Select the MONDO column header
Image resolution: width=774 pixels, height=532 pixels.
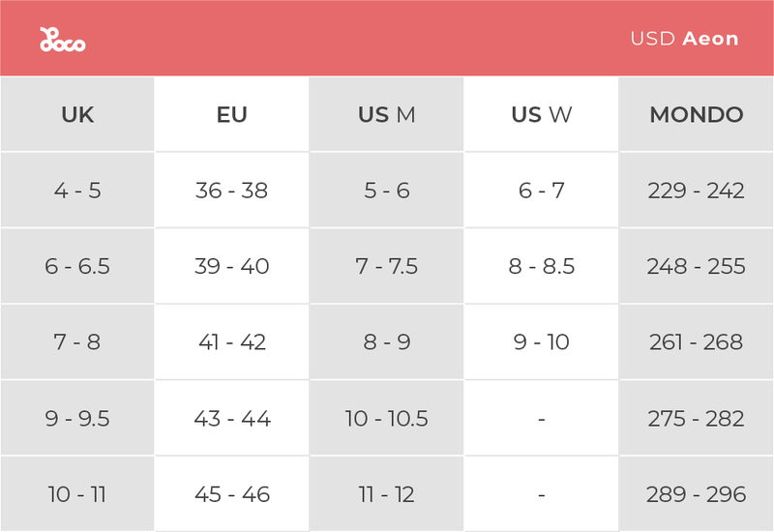click(697, 115)
